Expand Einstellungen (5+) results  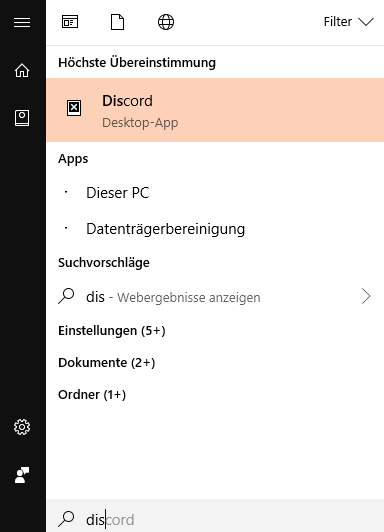(112, 330)
